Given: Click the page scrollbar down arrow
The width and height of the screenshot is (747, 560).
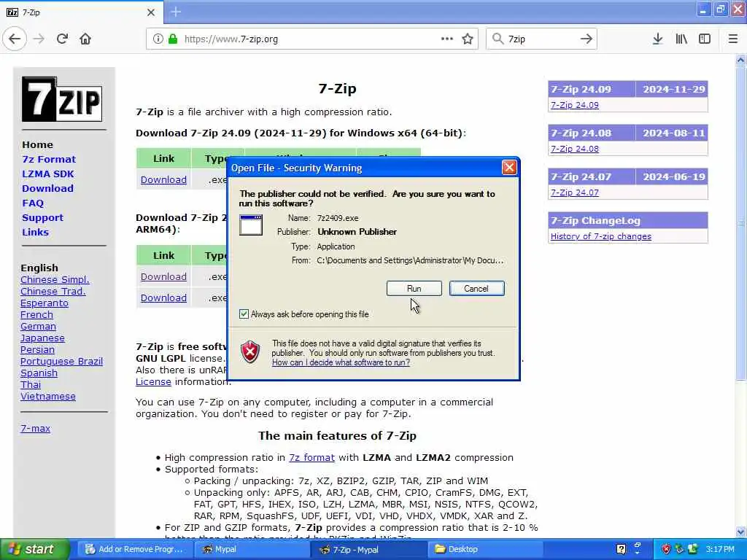Looking at the screenshot, I should click(x=740, y=532).
